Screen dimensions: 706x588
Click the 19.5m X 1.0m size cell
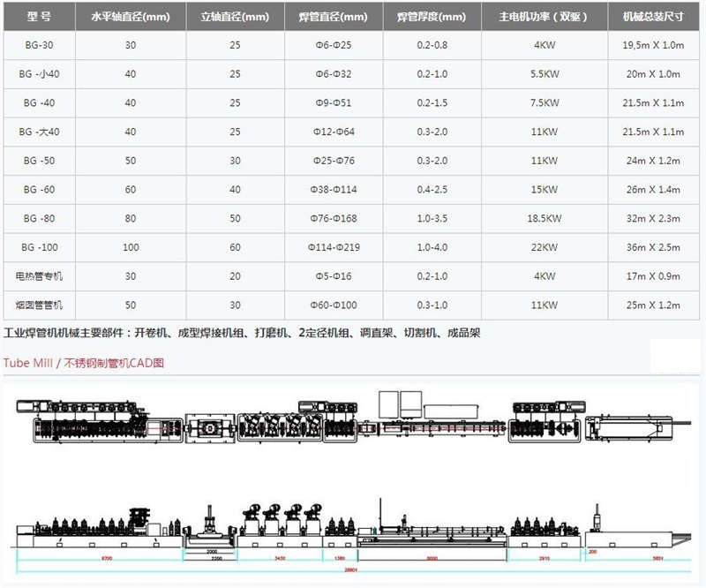[x=653, y=45]
